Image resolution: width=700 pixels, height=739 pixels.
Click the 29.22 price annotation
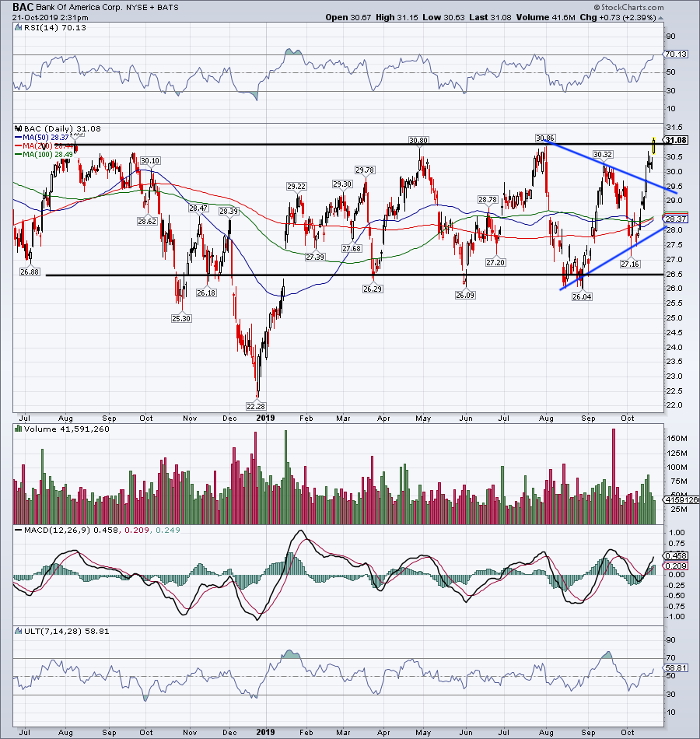pyautogui.click(x=296, y=187)
